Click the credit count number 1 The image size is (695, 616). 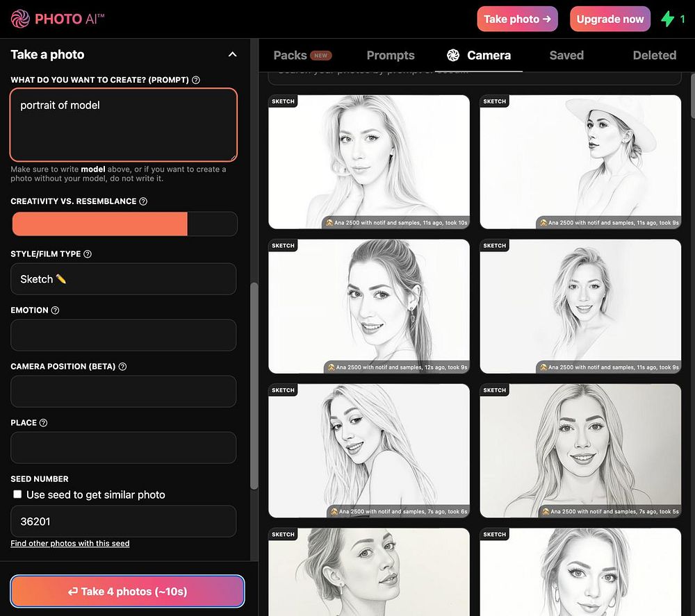click(x=682, y=19)
